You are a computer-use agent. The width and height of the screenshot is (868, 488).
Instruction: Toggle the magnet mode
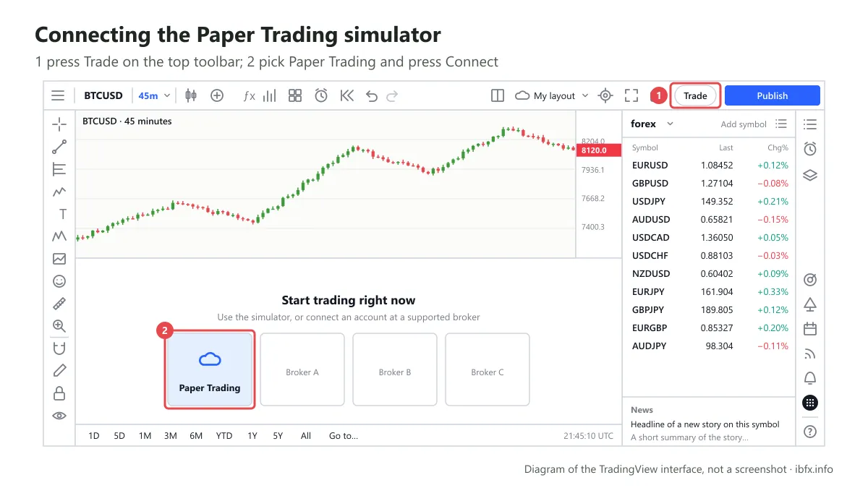click(x=59, y=348)
